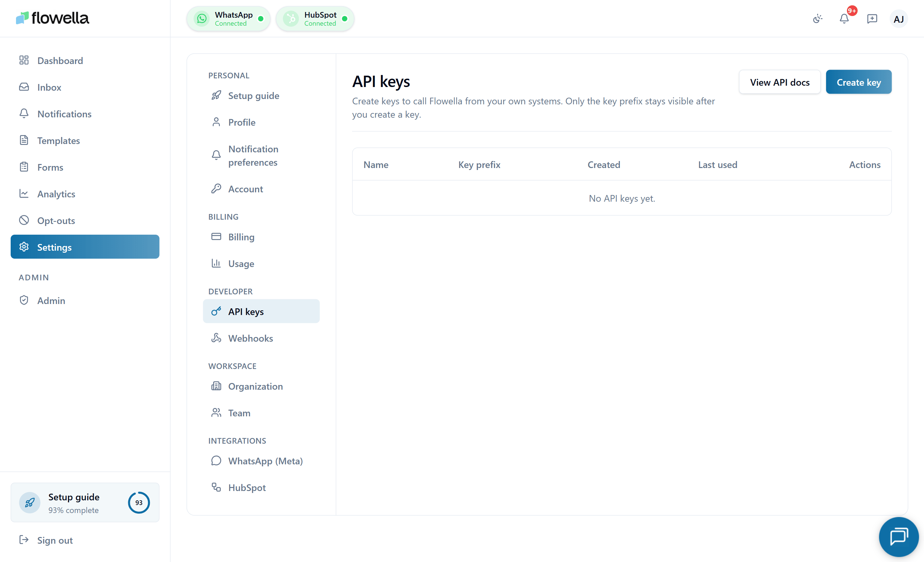
Task: Click the Webhooks icon
Action: 217,338
